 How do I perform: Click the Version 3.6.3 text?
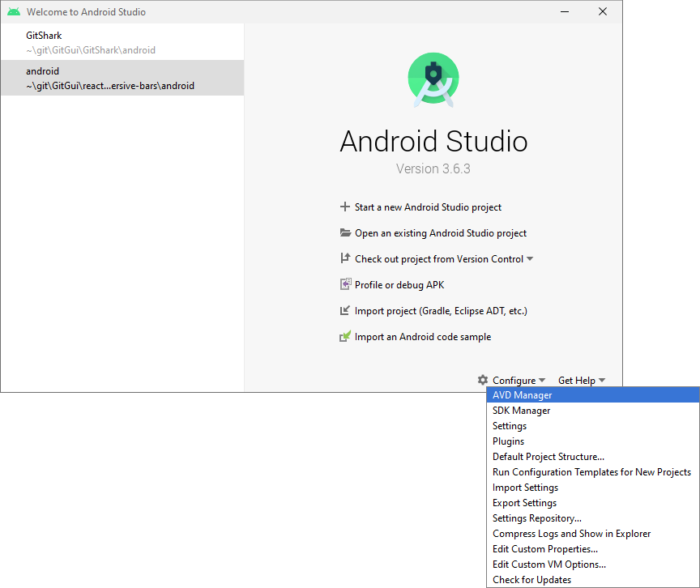tap(433, 168)
